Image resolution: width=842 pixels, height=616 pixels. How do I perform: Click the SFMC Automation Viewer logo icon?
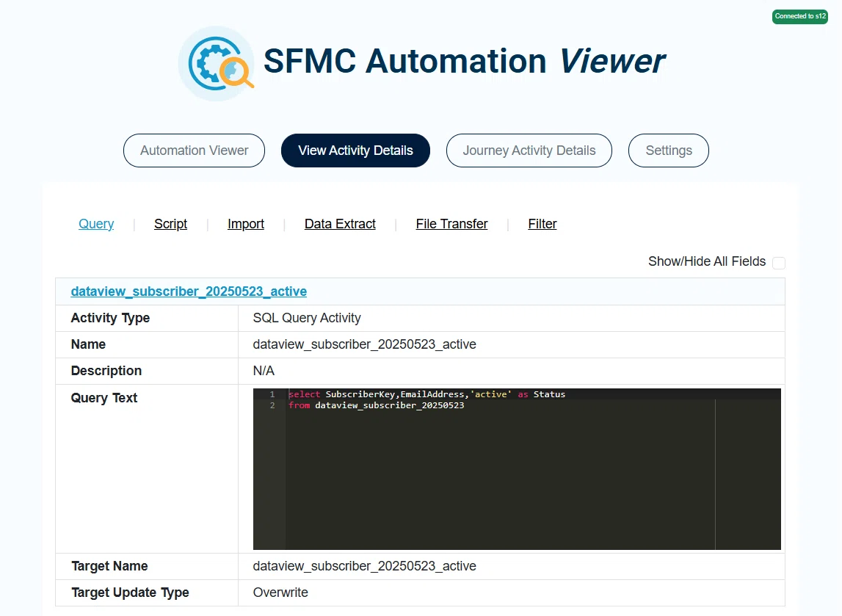coord(217,63)
